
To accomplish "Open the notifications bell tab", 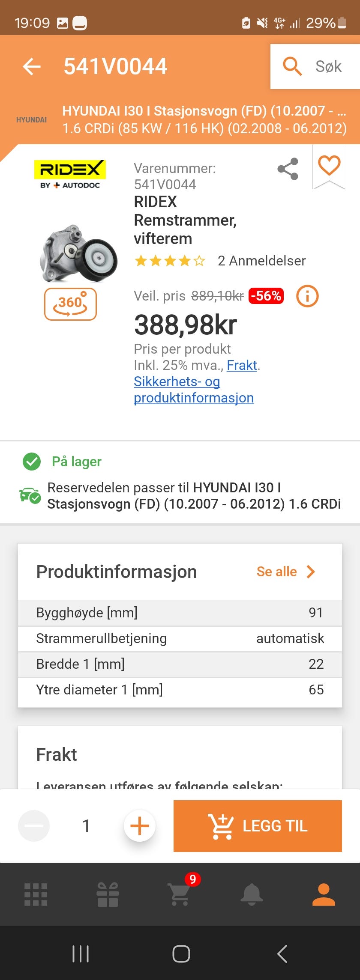I will (x=252, y=895).
